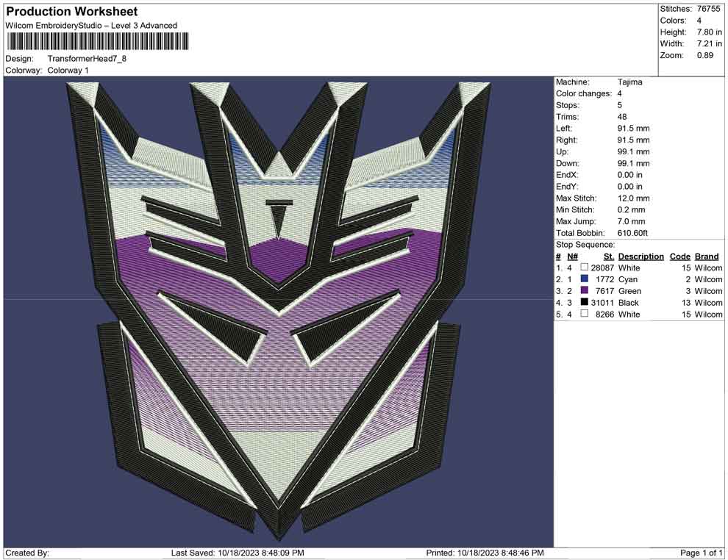728x560 pixels.
Task: Click the 'Description' column header
Action: point(640,256)
